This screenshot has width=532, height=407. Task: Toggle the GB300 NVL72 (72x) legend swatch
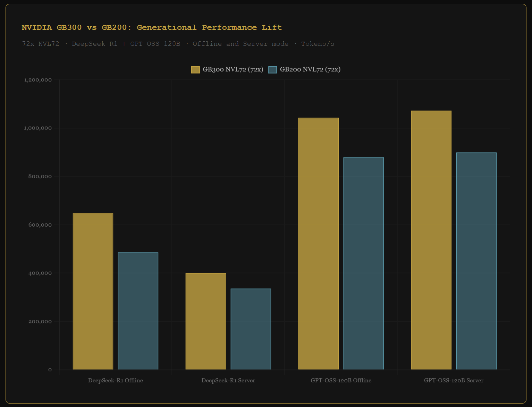[x=195, y=70]
